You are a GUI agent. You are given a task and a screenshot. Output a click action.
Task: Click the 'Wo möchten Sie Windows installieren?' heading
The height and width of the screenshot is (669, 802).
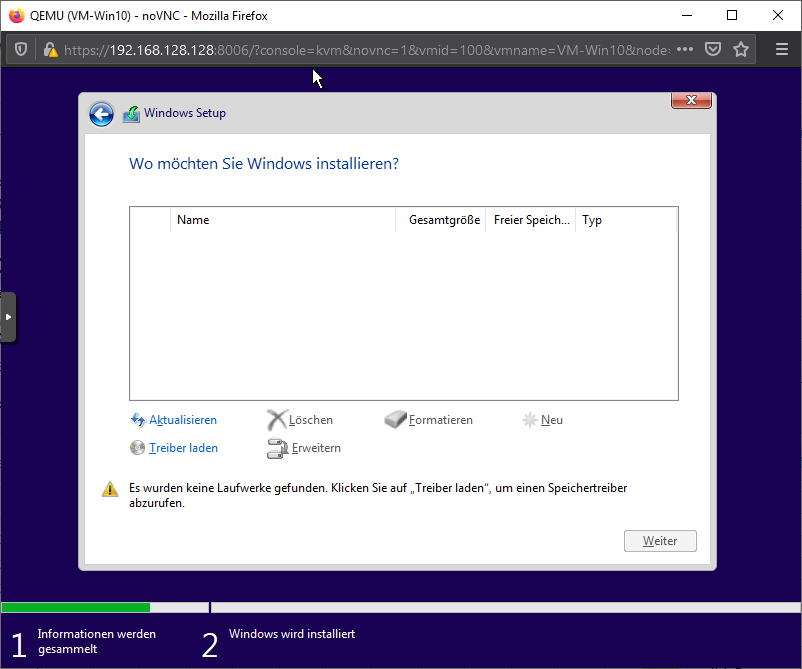tap(264, 164)
